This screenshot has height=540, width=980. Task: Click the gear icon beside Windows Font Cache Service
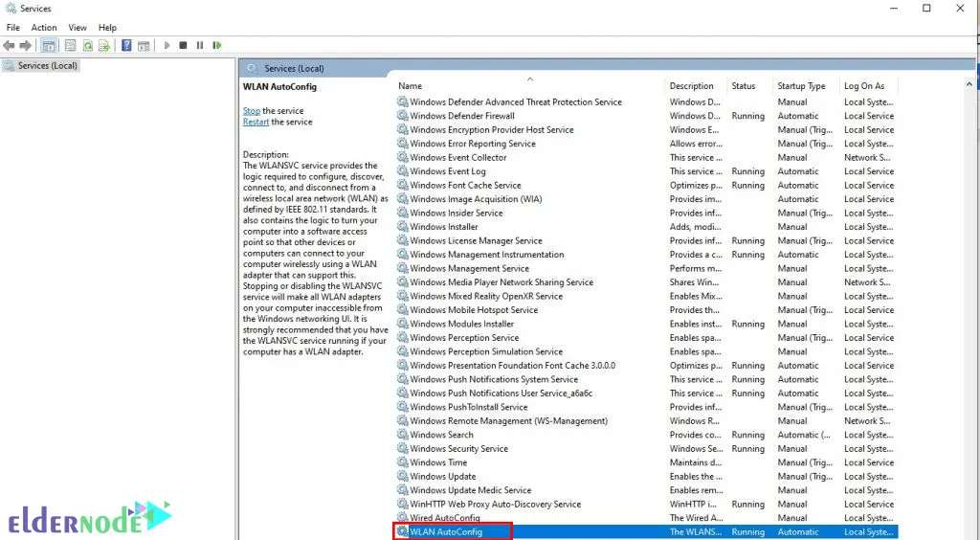pos(403,185)
